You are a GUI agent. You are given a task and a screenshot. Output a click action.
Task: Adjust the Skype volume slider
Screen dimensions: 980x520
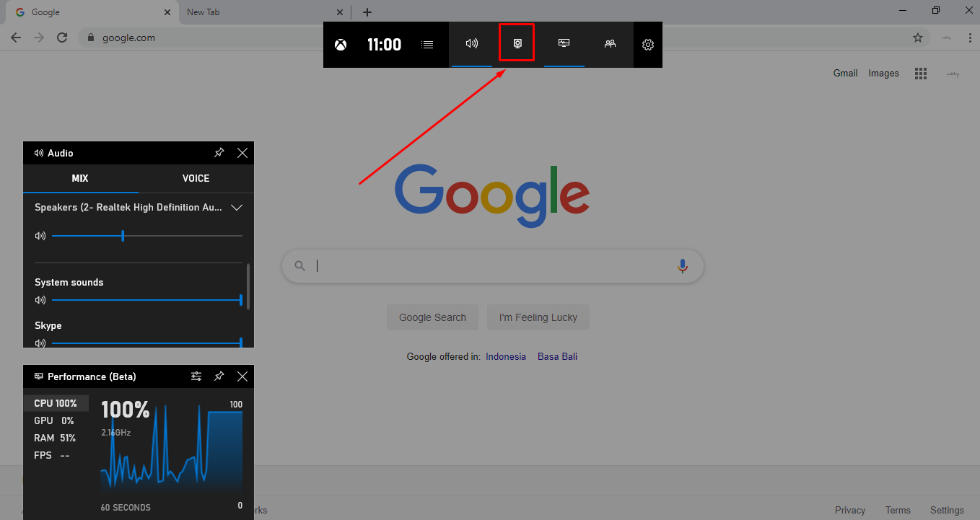(x=149, y=343)
